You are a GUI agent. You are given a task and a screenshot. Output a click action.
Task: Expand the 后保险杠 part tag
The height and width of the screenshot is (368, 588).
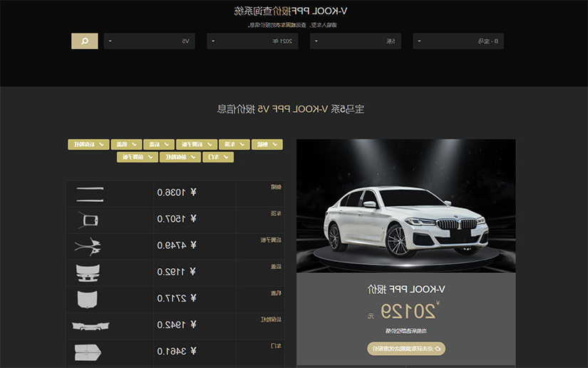[x=88, y=145]
